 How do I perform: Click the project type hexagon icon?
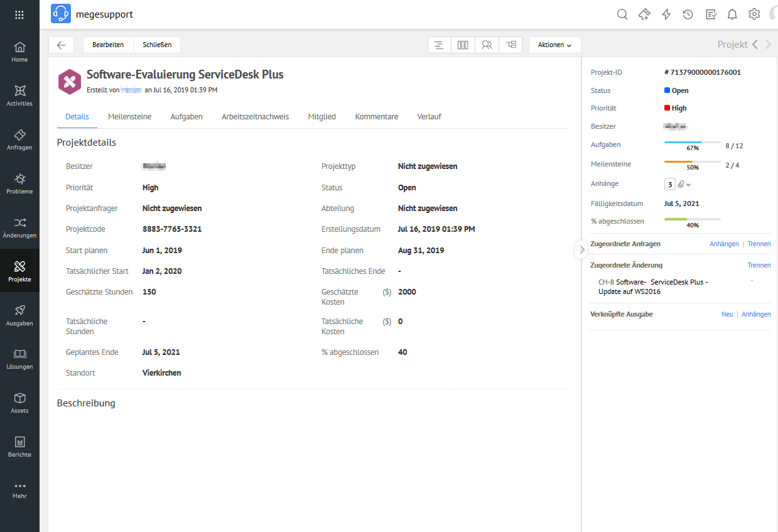70,82
